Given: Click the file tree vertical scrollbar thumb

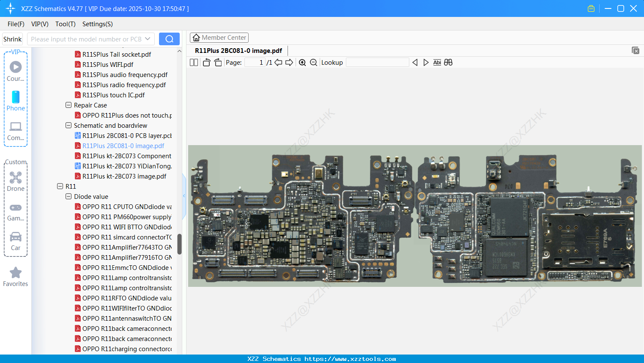Looking at the screenshot, I should point(179,244).
